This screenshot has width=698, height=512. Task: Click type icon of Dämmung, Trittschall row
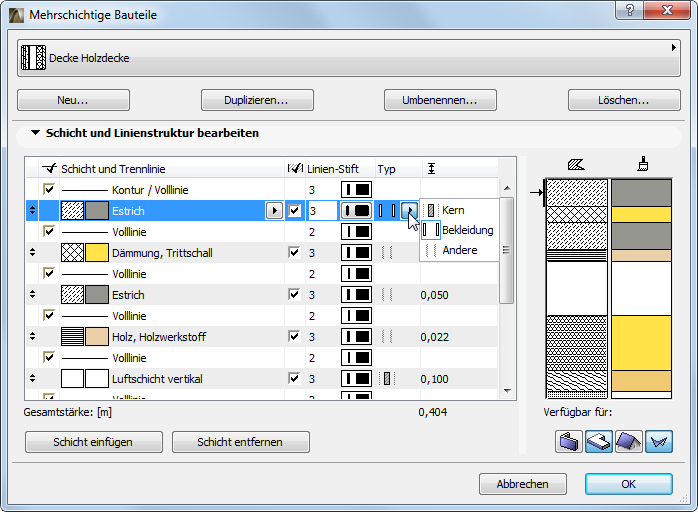click(x=387, y=252)
